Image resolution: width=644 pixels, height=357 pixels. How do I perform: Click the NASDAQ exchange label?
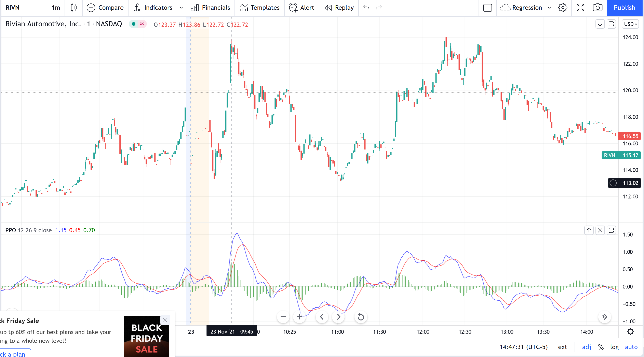[x=109, y=24]
